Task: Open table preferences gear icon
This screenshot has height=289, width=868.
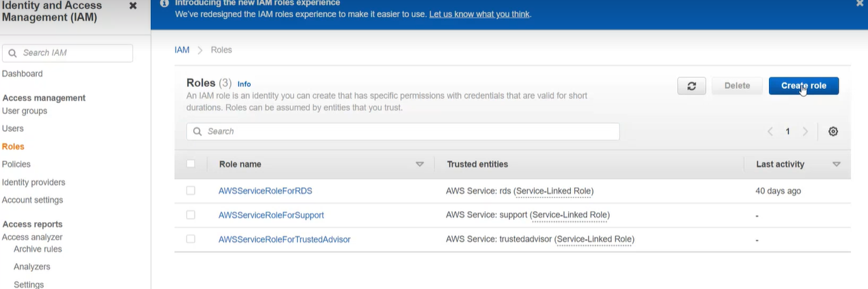Action: click(833, 132)
